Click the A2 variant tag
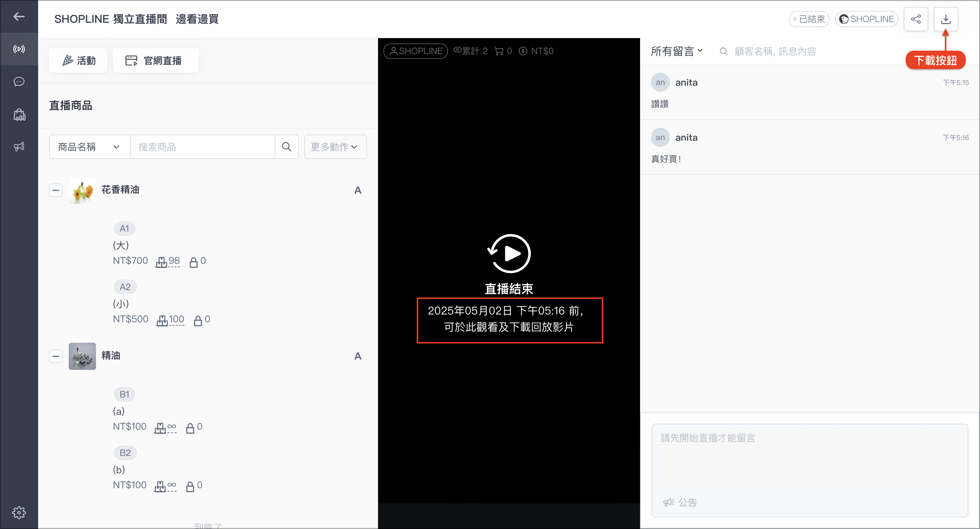This screenshot has width=980, height=529. 125,287
